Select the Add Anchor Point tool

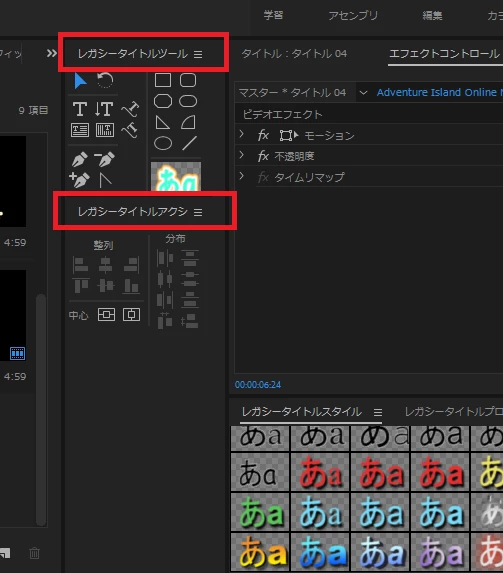(x=79, y=180)
